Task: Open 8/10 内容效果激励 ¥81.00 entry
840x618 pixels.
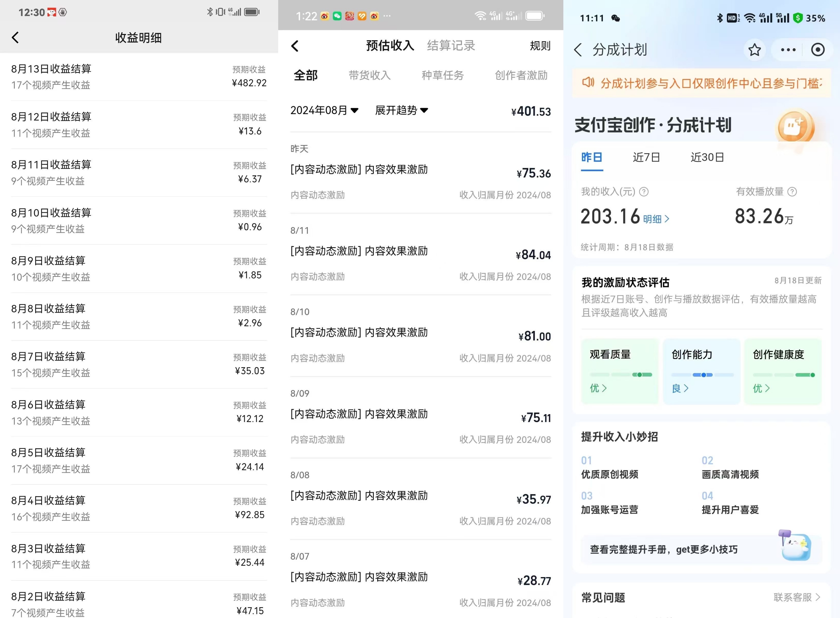Action: [x=421, y=336]
